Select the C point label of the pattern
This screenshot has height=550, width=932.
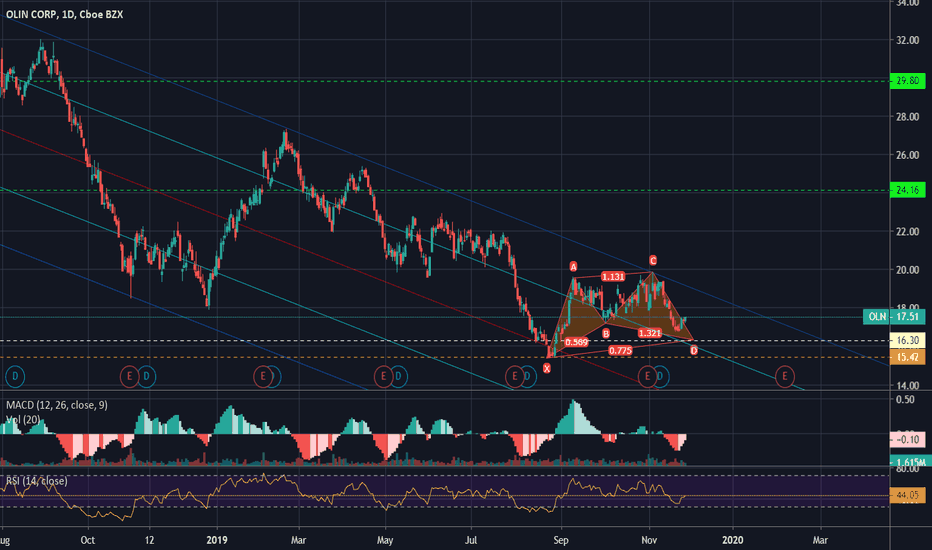pos(653,260)
